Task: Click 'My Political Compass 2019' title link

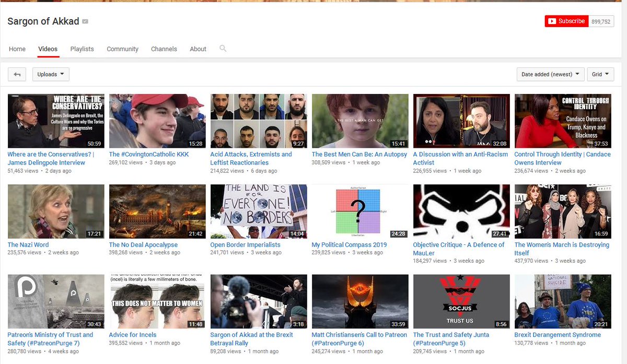Action: point(350,245)
